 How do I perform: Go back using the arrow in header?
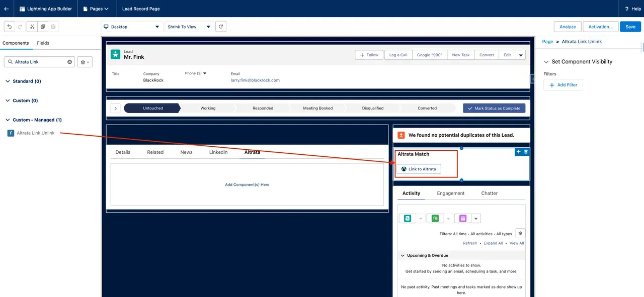click(6, 9)
